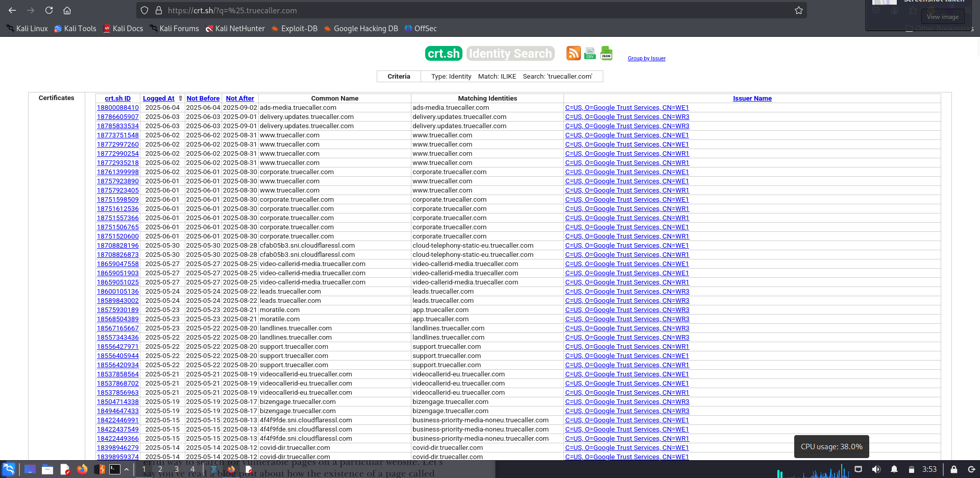Switch to workspace 1

pos(144,469)
